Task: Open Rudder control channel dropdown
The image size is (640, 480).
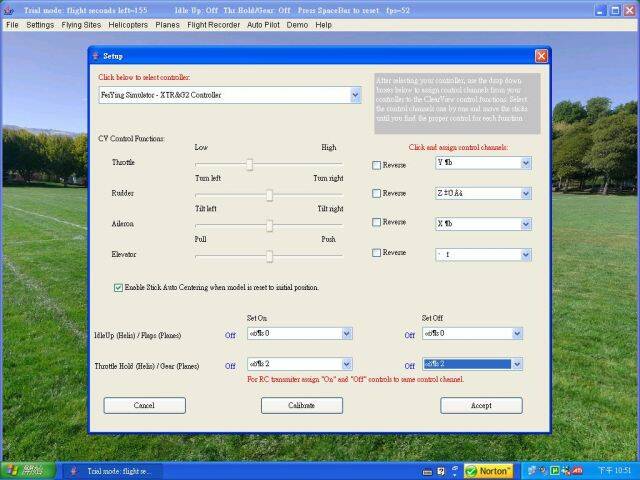Action: (x=526, y=193)
